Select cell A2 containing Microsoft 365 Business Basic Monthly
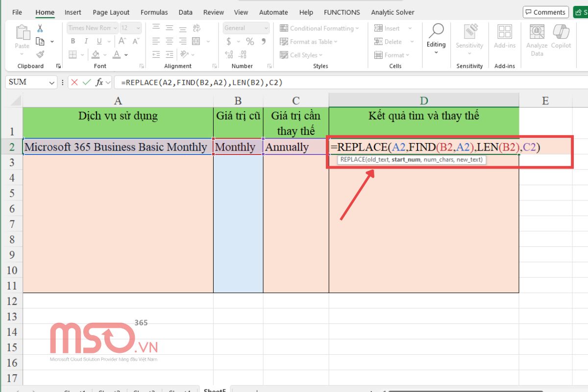588x392 pixels. [118, 147]
